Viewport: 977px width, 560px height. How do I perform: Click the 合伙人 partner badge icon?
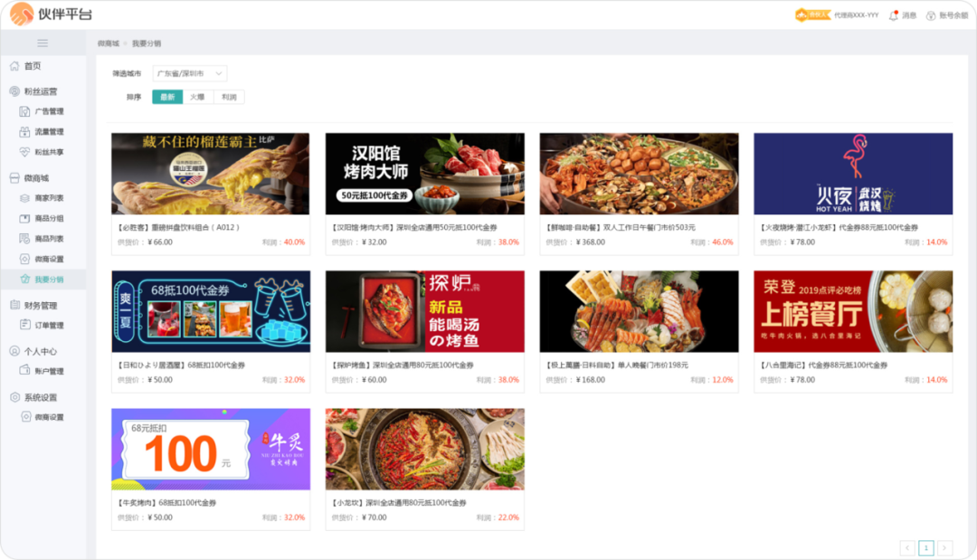pos(811,15)
